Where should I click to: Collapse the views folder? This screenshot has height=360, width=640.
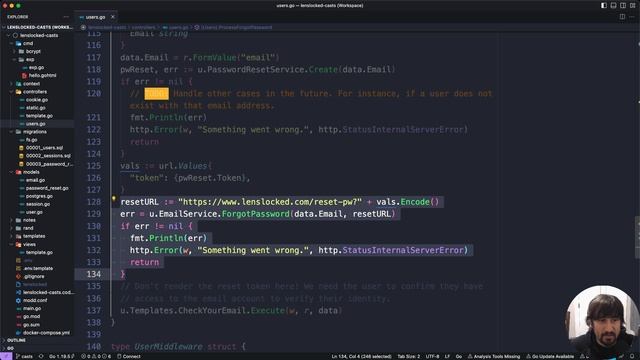(x=29, y=244)
